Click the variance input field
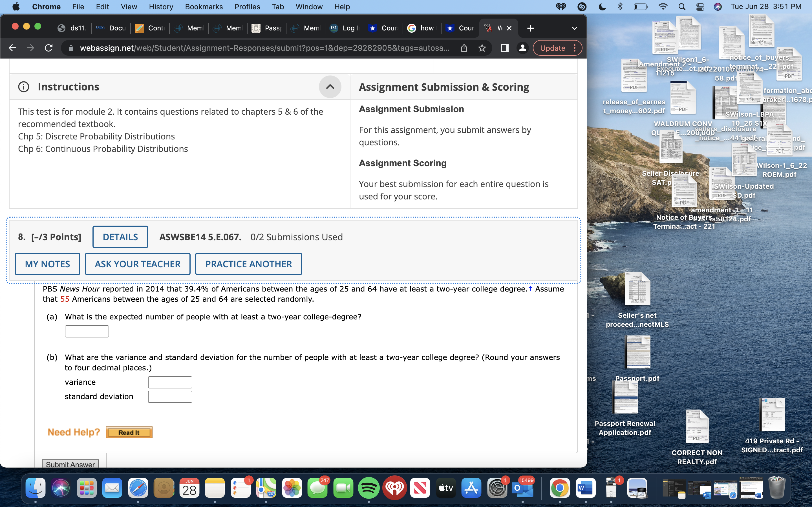The width and height of the screenshot is (812, 507). pos(170,382)
